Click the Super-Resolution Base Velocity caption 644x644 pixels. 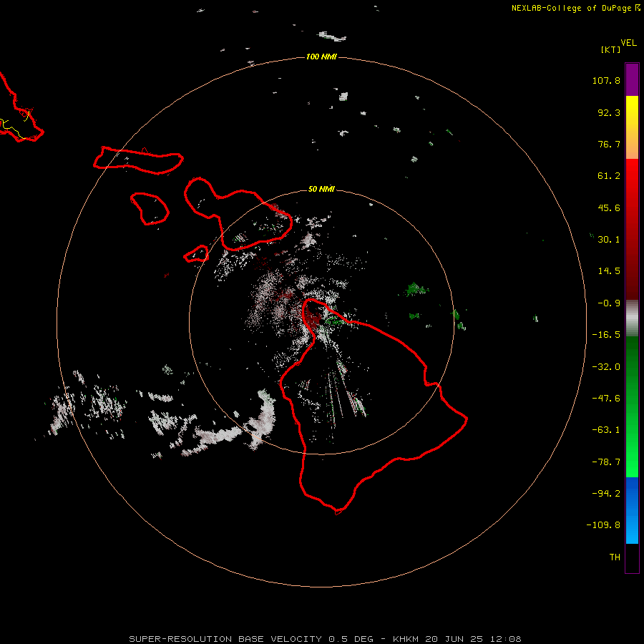point(325,639)
